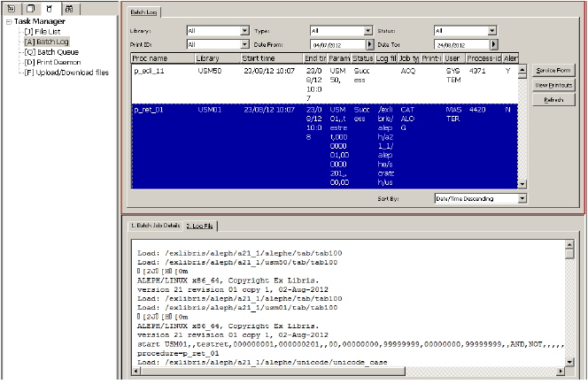Click the Date To input field
Screen dimensions: 588x384
462,44
